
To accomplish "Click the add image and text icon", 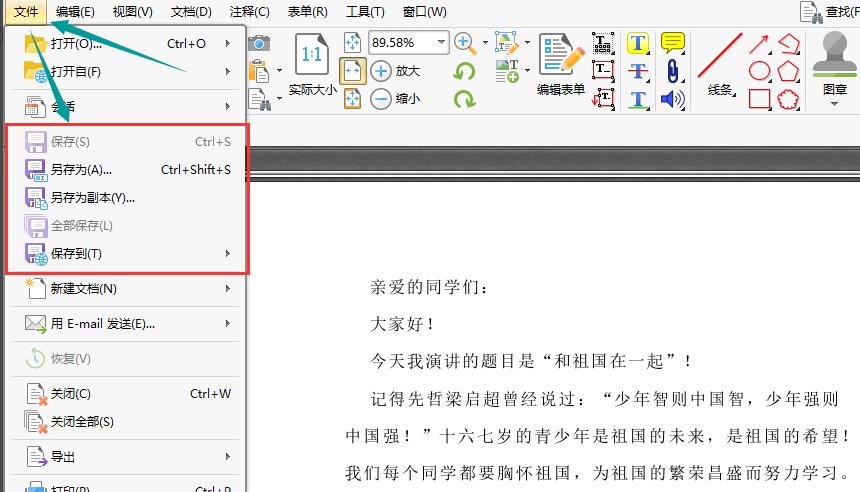I will [x=507, y=71].
